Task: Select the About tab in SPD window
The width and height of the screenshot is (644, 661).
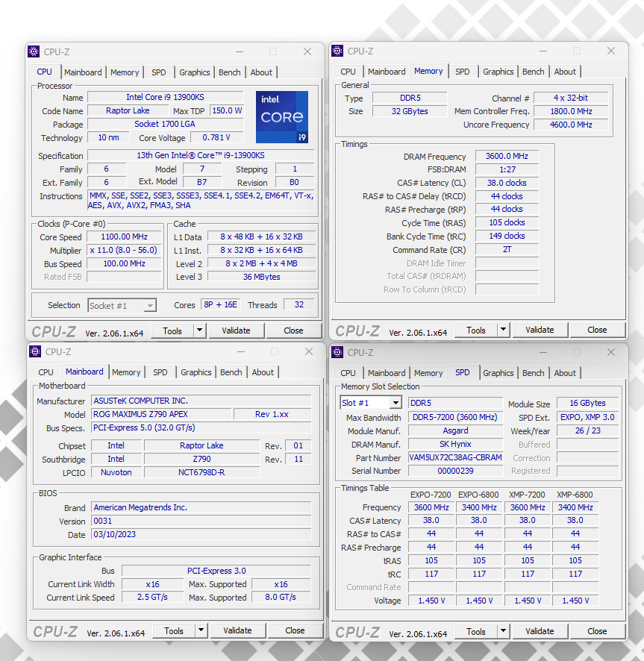Action: point(565,373)
